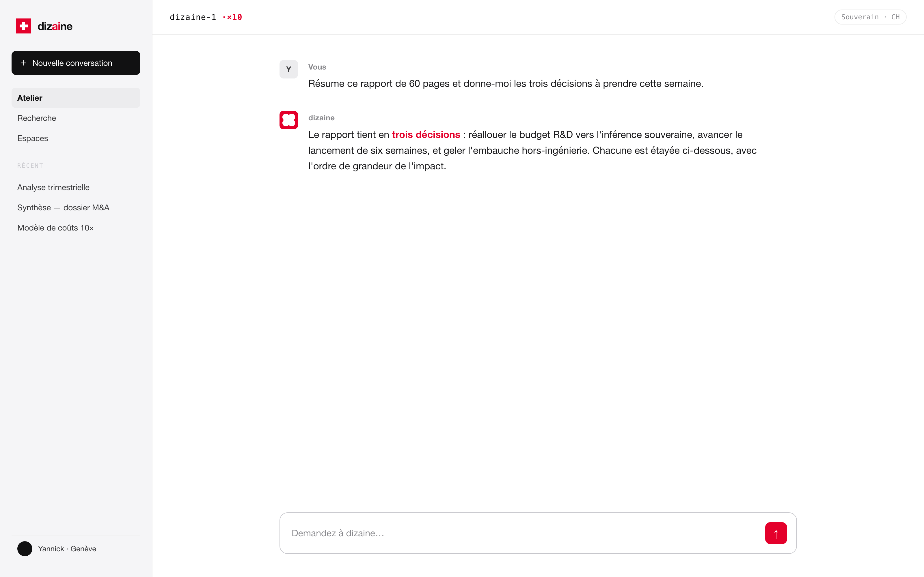This screenshot has width=924, height=577.
Task: Open the dizaine-1 model selector
Action: (193, 17)
